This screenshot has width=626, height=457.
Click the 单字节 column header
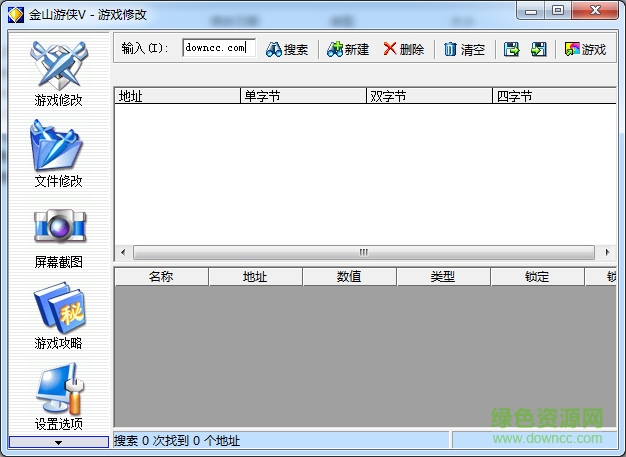tap(303, 96)
